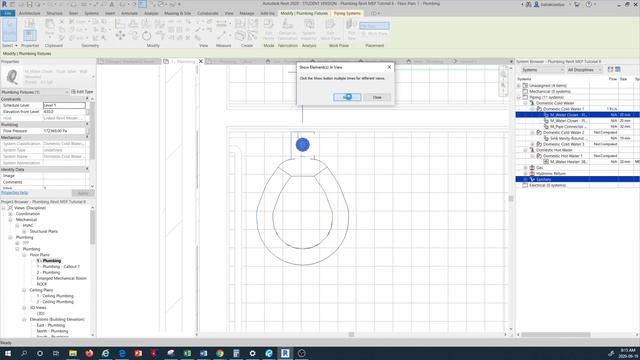Open the Systems view dropdown in System Browser
This screenshot has width=640, height=360.
pos(542,70)
